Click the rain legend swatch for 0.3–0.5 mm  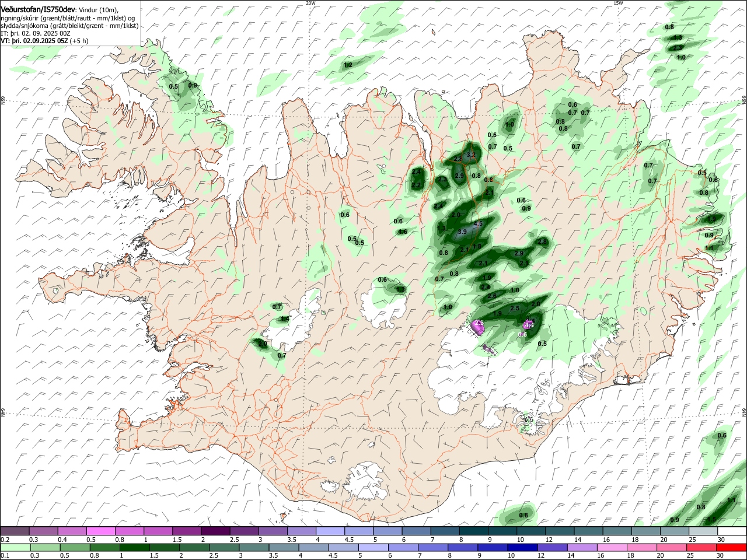click(x=45, y=547)
